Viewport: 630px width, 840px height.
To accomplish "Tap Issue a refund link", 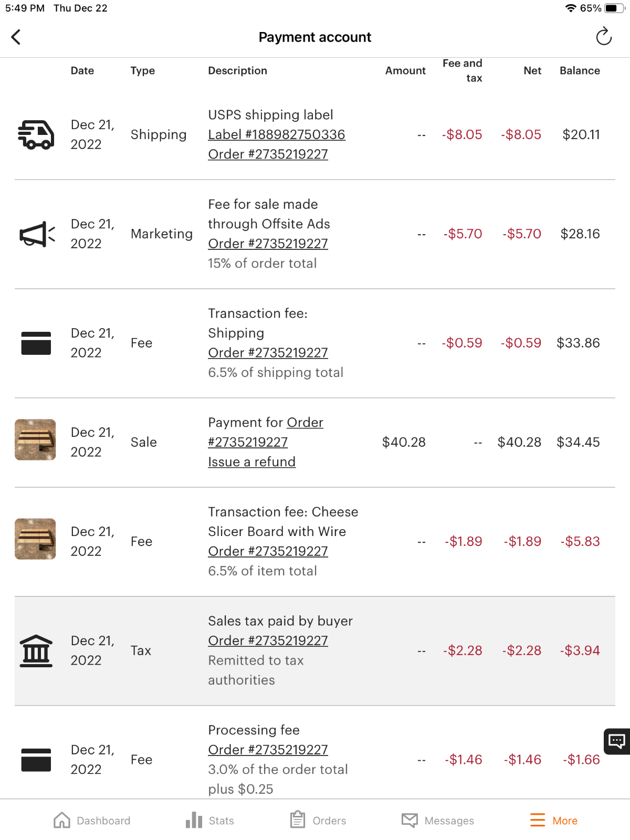I will coord(251,462).
